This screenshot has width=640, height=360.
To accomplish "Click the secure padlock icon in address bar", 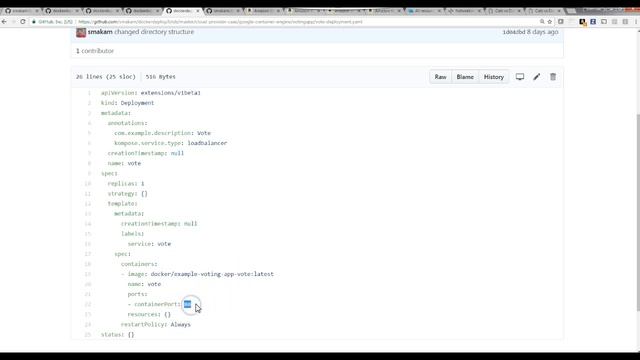I will click(34, 22).
